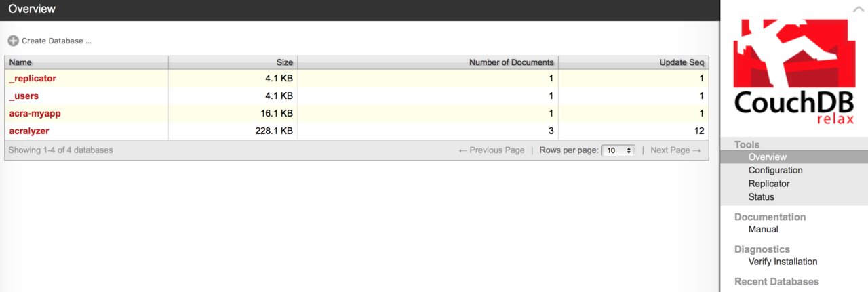Click the Overview page title

[32, 9]
